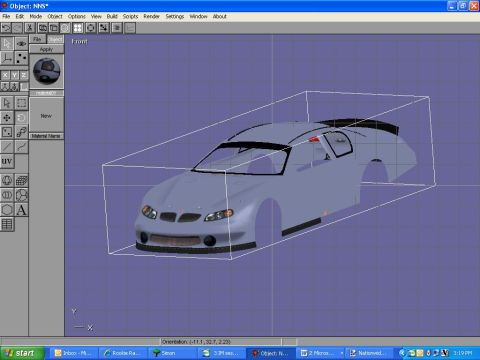Click the Redo arrow in top toolbar

(x=17, y=28)
